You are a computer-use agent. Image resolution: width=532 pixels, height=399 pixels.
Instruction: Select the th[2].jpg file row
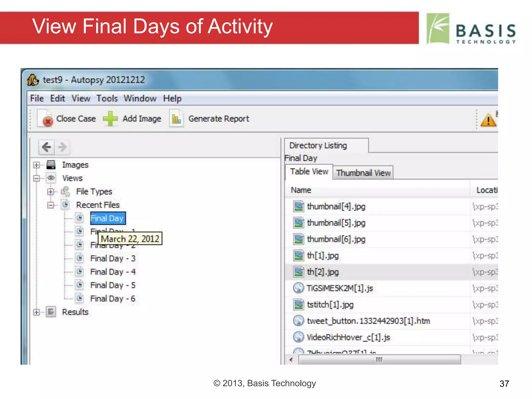pyautogui.click(x=391, y=272)
